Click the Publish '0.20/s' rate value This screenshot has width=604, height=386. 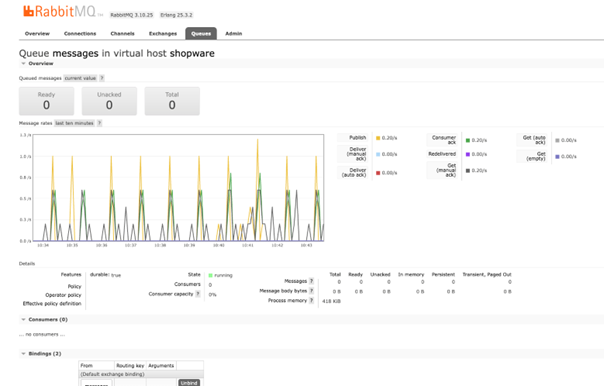389,138
